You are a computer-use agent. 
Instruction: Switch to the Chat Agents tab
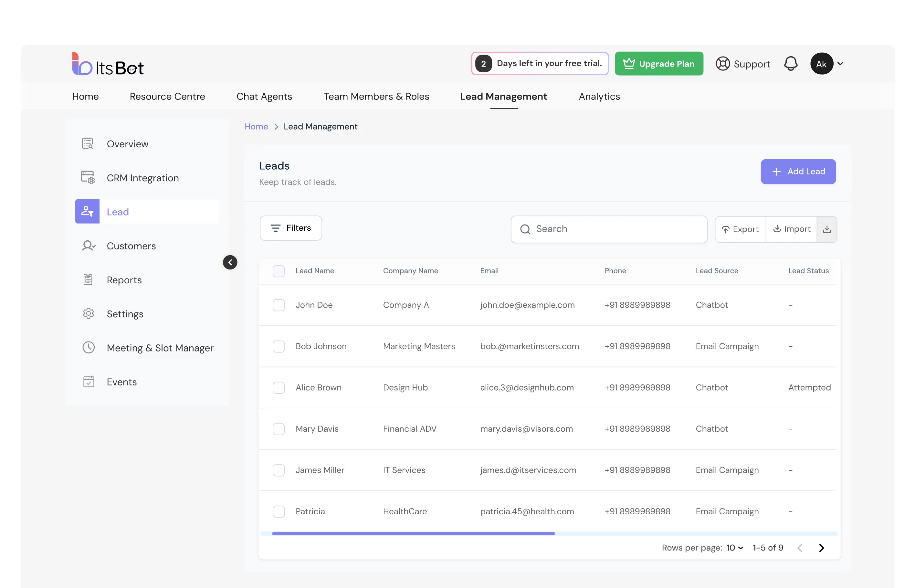point(264,96)
